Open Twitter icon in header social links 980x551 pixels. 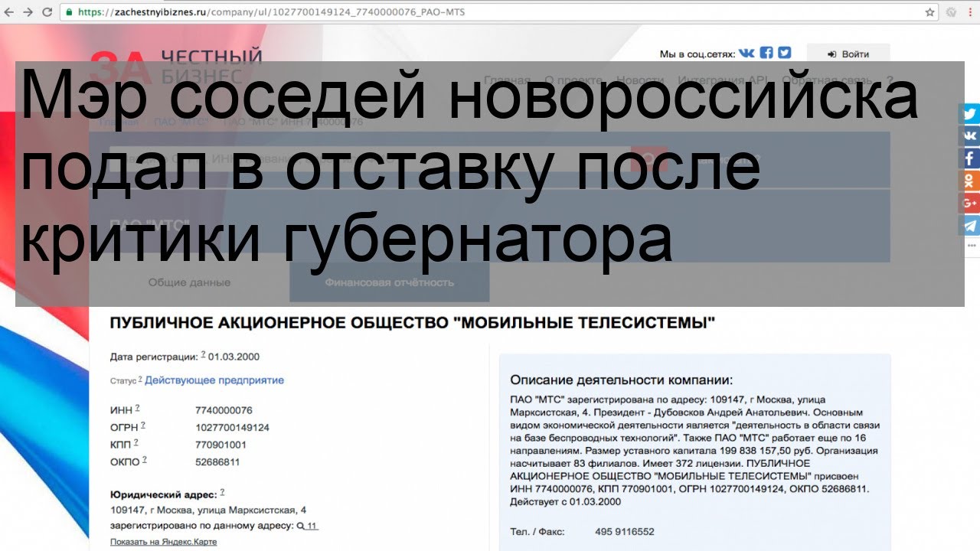point(784,54)
